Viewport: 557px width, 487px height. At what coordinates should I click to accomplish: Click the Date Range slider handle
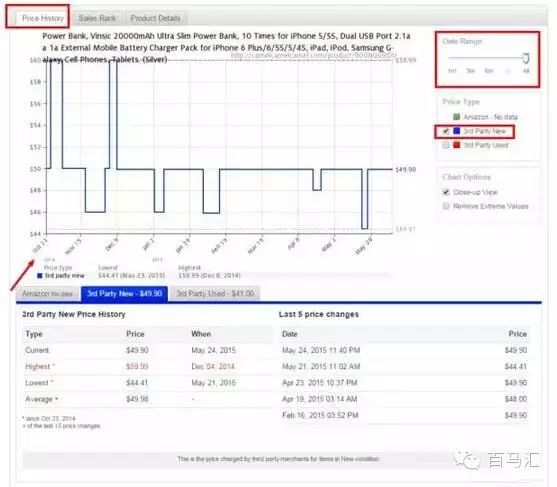(x=526, y=58)
